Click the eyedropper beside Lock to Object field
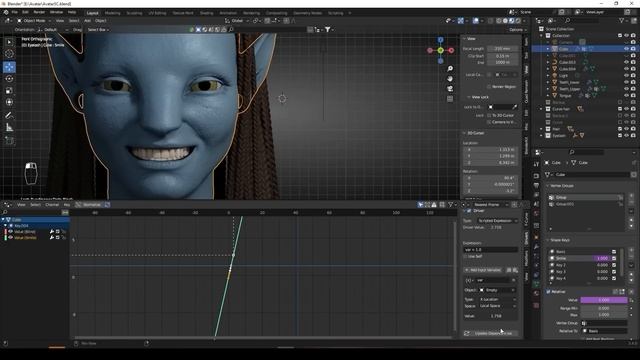The image size is (640, 360). click(515, 107)
